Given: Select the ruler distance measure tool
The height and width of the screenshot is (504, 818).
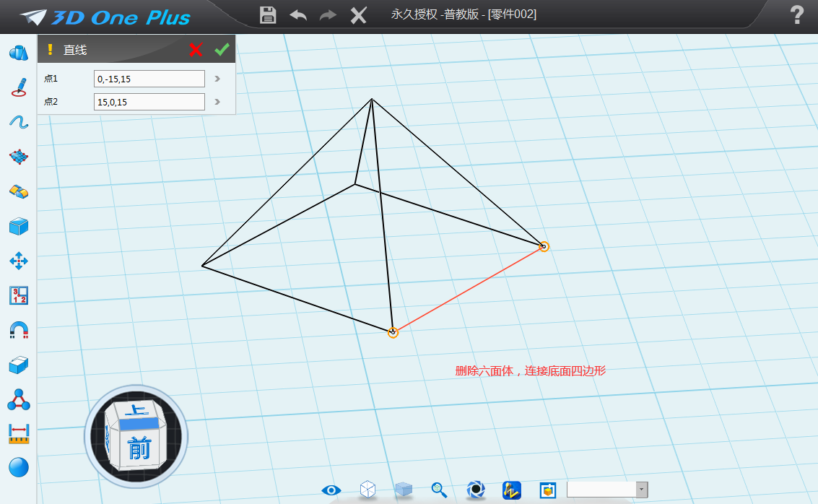Looking at the screenshot, I should point(19,434).
